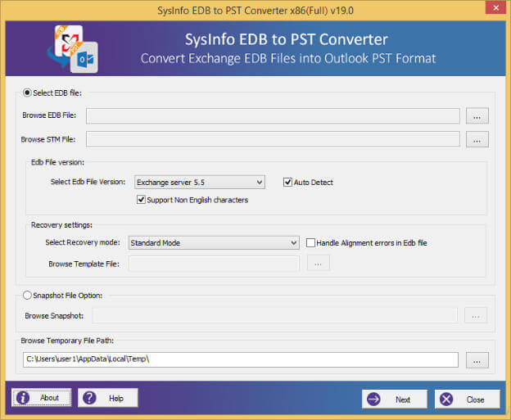Open browse dialog for EDB file
The image size is (511, 420).
pos(477,115)
